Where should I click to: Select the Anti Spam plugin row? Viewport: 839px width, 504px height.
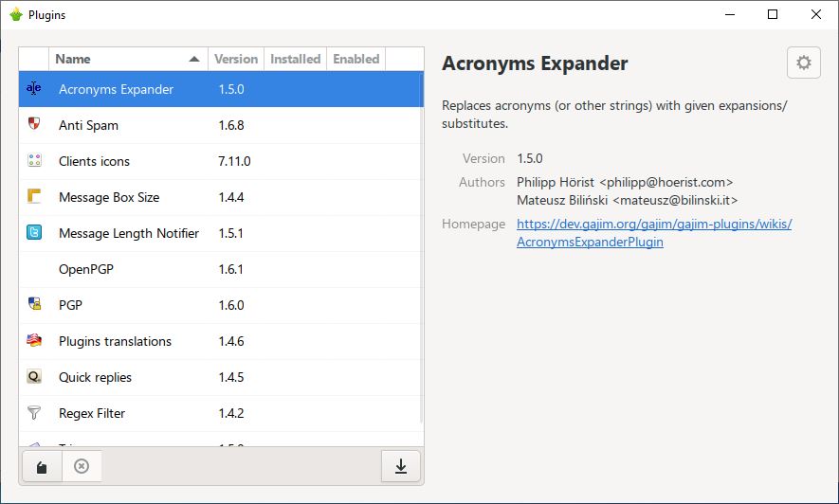point(220,125)
